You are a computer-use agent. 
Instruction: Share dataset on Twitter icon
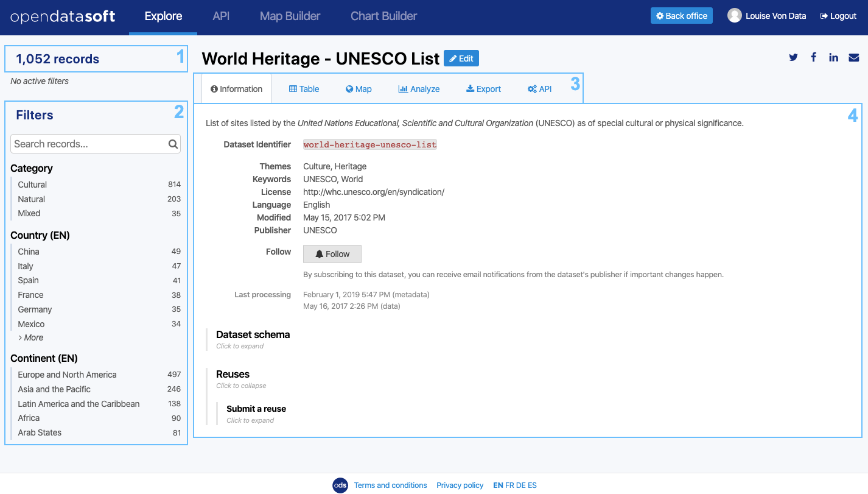coord(793,57)
